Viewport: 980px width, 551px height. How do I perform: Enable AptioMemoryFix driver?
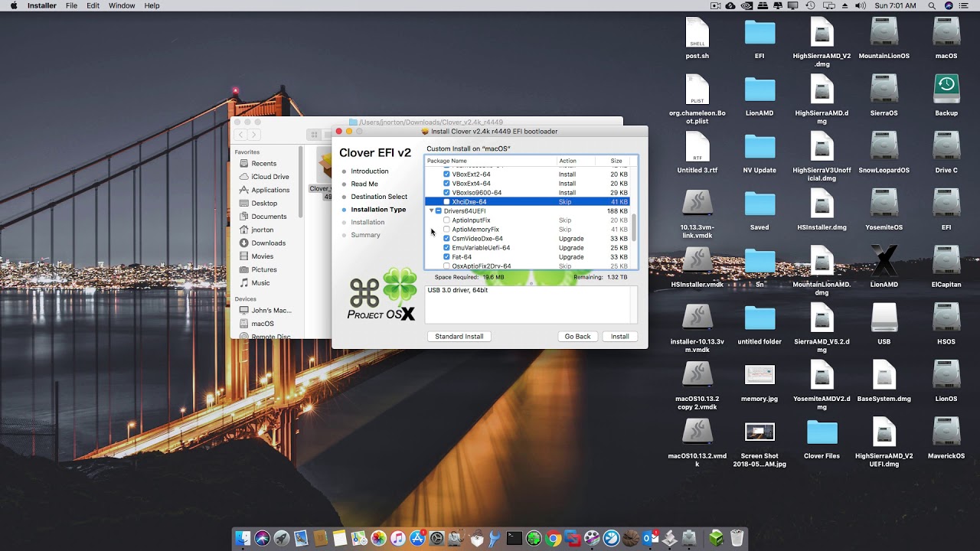pos(446,230)
